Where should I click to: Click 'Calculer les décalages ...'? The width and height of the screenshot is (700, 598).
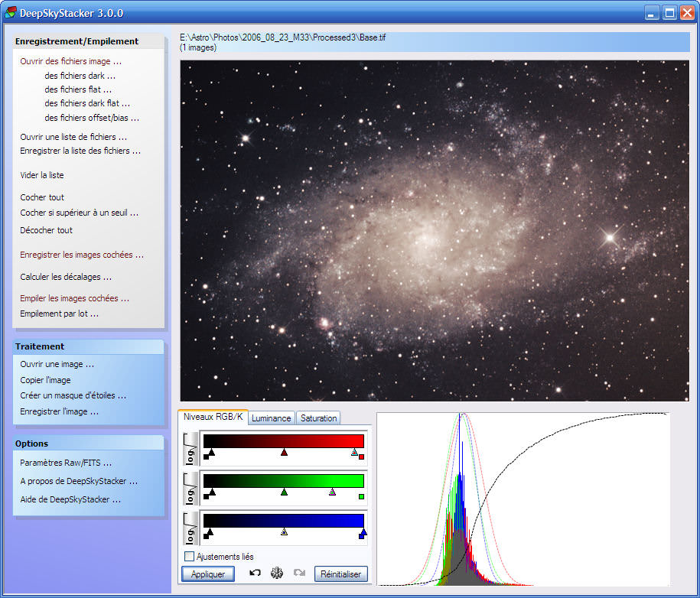click(66, 277)
